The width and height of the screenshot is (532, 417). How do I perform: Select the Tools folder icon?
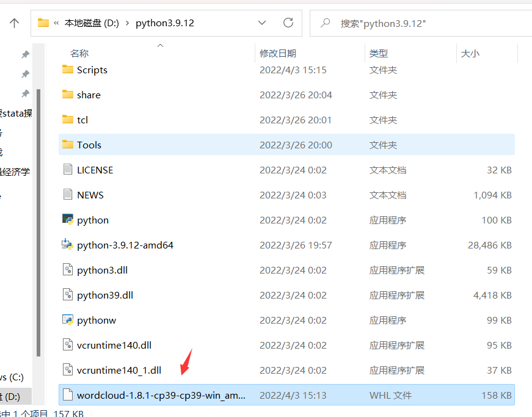click(68, 145)
